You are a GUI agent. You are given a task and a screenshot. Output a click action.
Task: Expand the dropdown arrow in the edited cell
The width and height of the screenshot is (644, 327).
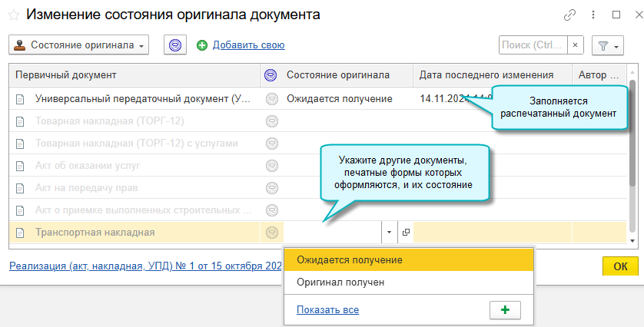(389, 232)
